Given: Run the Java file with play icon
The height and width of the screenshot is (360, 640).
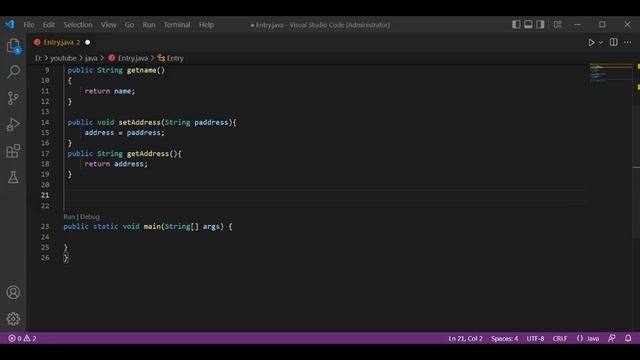Looking at the screenshot, I should pyautogui.click(x=591, y=42).
